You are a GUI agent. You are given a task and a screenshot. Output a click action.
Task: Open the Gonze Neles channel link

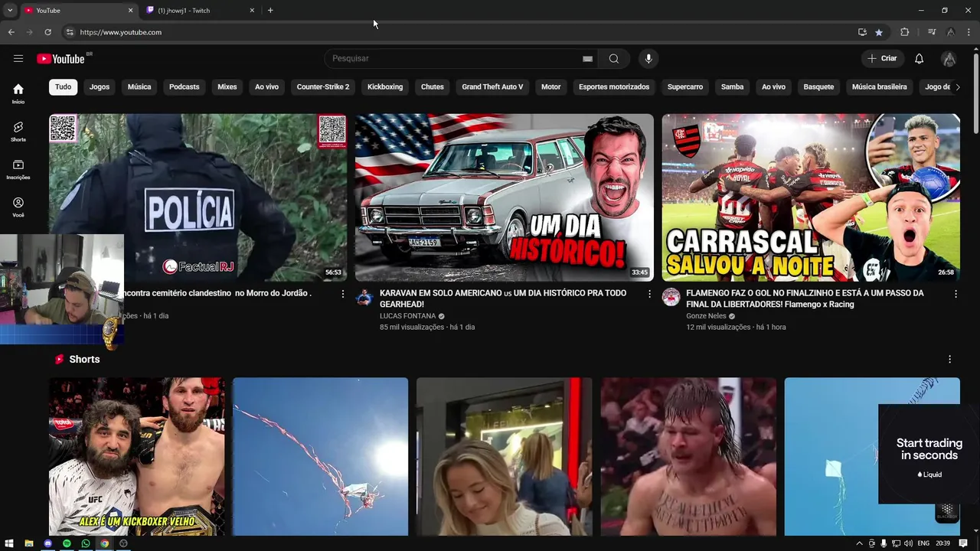point(706,316)
